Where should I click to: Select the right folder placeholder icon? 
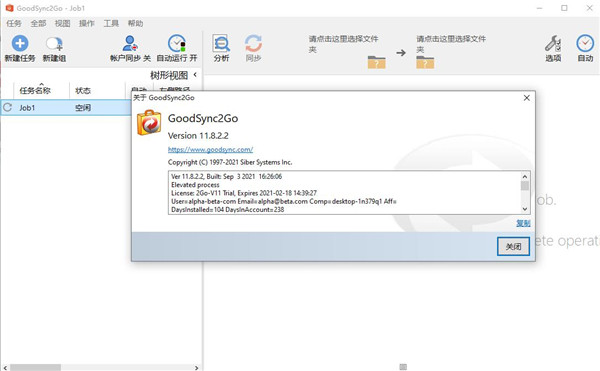[425, 62]
